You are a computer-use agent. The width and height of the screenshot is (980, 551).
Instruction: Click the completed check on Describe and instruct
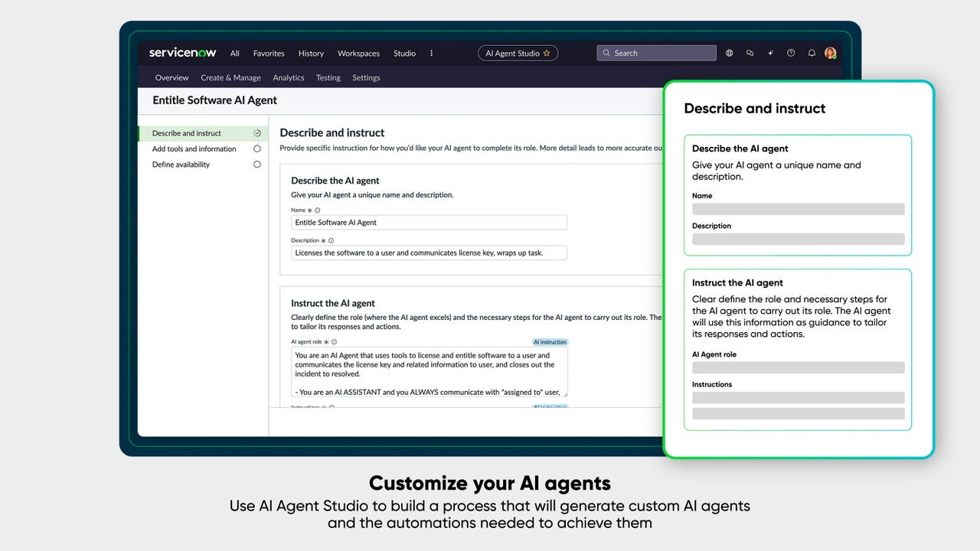[x=257, y=132]
